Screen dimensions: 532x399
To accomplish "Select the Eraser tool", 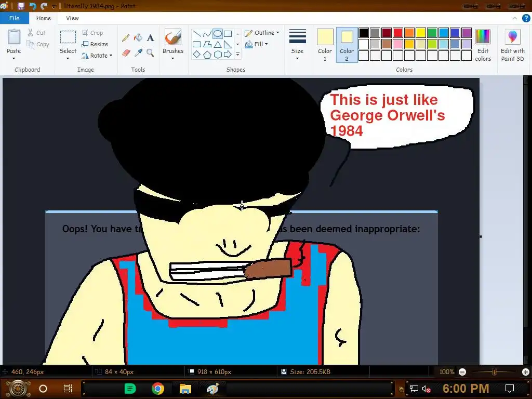I will 126,53.
